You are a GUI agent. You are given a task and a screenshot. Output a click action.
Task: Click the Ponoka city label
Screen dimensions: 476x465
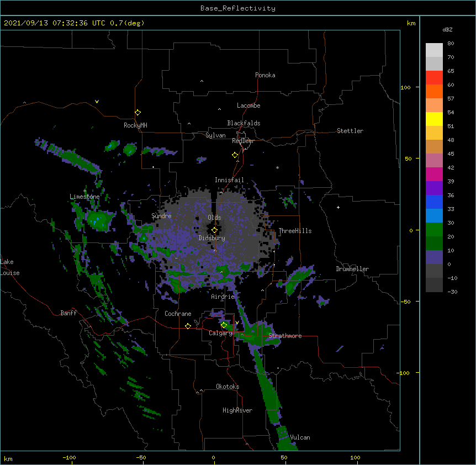[265, 75]
